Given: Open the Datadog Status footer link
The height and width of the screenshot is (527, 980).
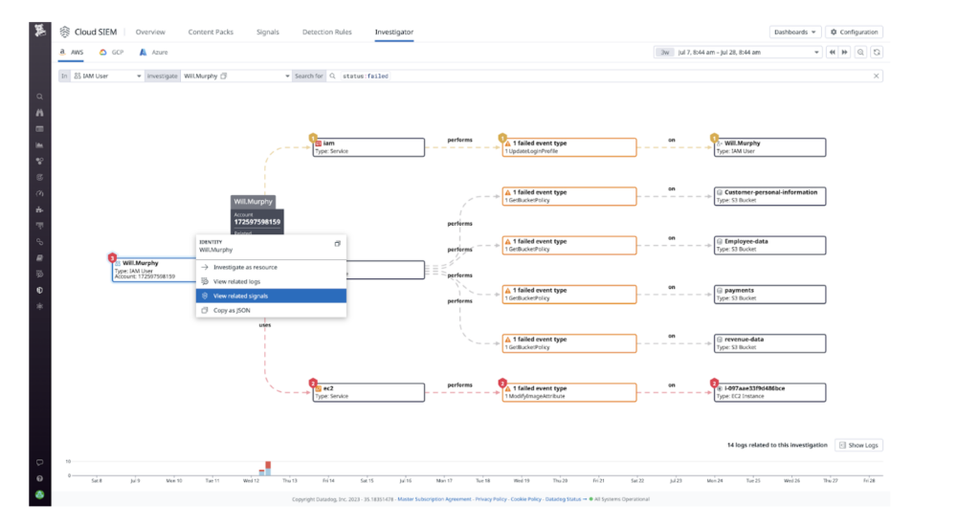Looking at the screenshot, I should 563,499.
